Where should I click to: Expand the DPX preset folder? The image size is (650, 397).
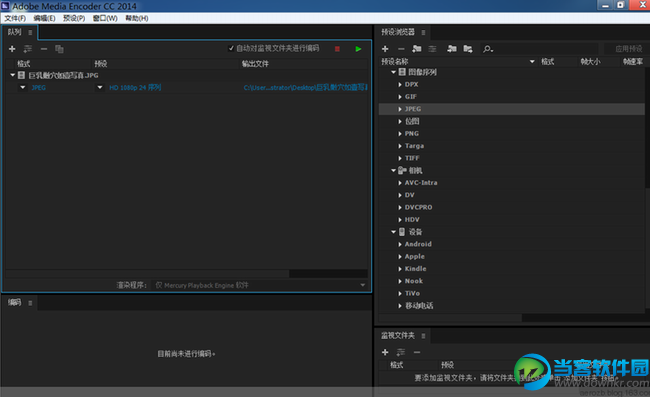click(x=400, y=85)
